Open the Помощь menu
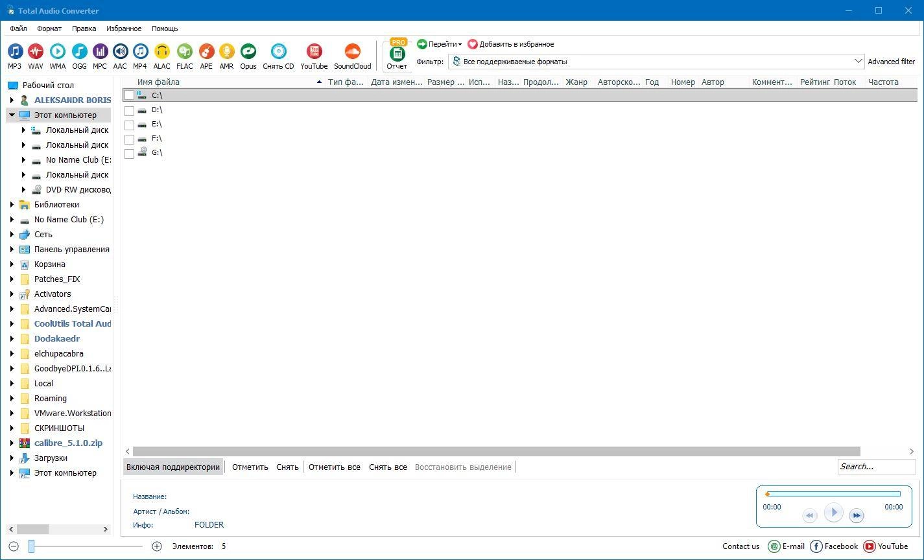The width and height of the screenshot is (924, 560). [x=165, y=29]
